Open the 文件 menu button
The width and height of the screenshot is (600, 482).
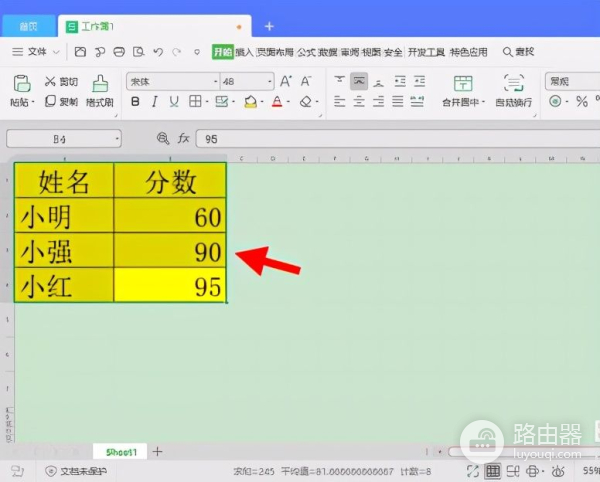point(30,52)
